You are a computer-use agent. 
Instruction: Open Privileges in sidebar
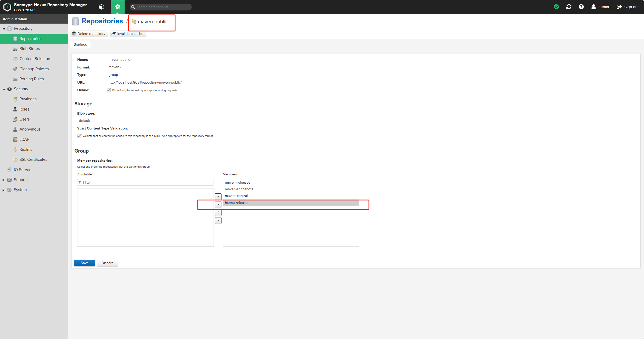[34, 99]
